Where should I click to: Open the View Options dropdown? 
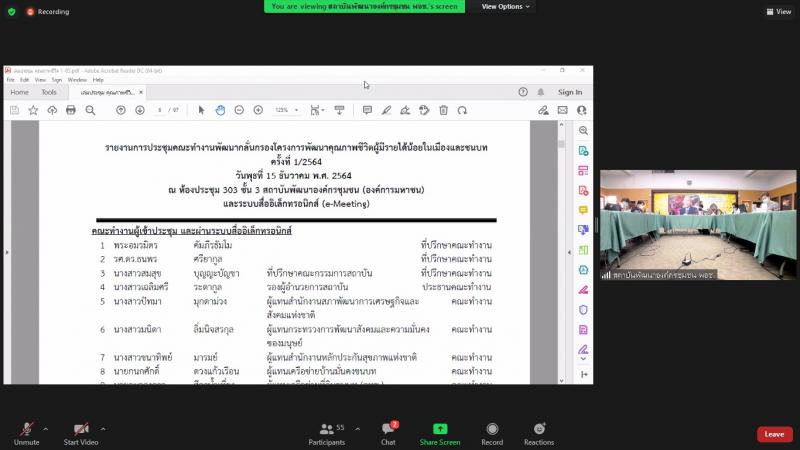(505, 7)
